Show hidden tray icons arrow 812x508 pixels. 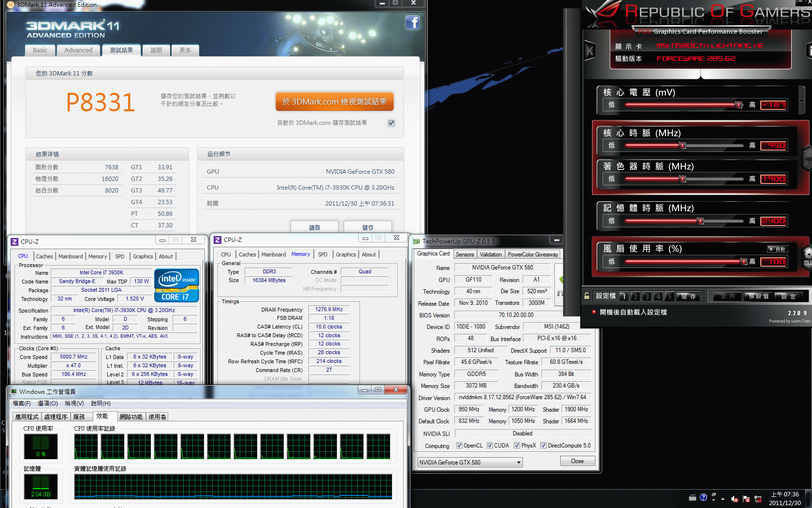723,499
